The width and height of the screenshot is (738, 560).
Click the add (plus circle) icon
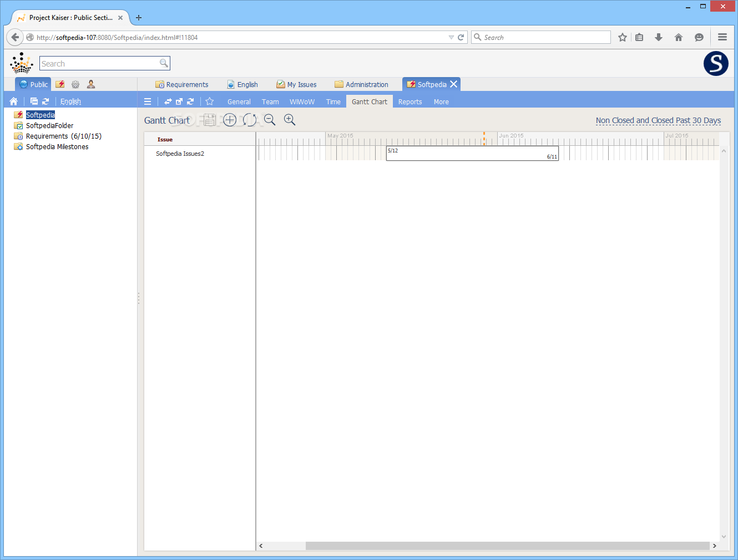point(230,120)
